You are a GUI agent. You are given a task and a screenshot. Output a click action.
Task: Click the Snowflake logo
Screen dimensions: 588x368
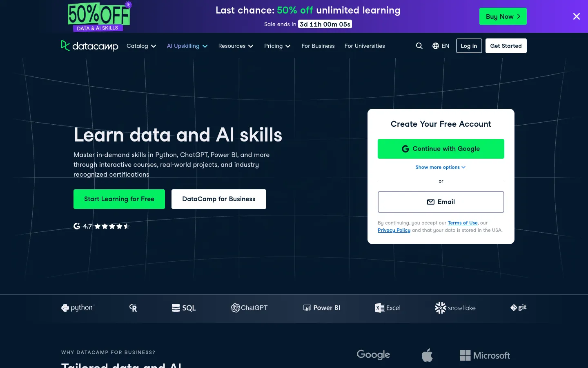click(x=455, y=308)
